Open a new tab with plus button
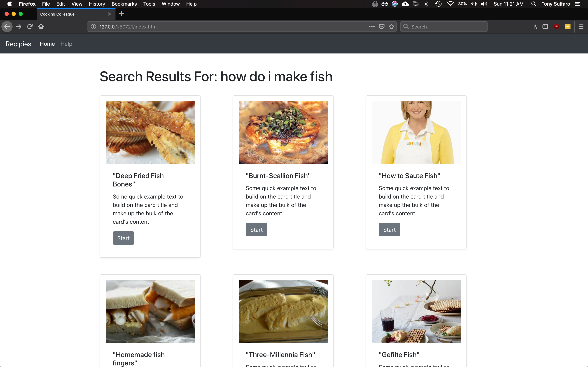The image size is (588, 367). click(121, 14)
